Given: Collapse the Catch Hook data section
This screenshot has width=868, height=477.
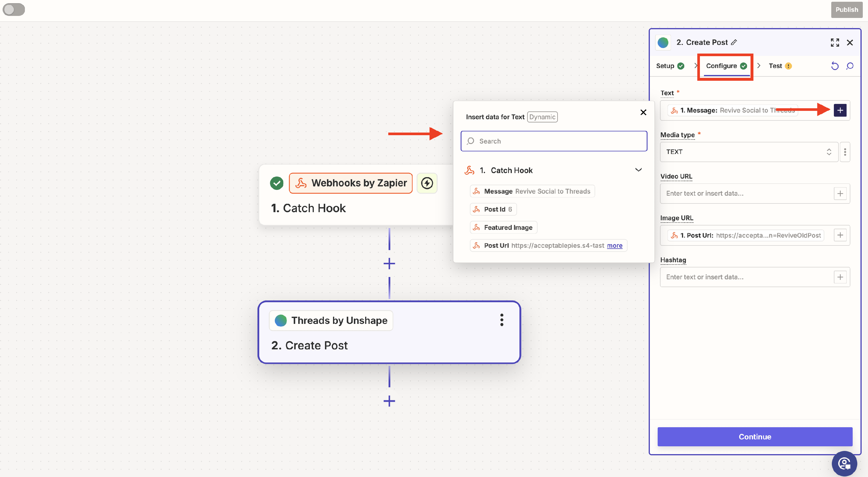Looking at the screenshot, I should pos(638,170).
